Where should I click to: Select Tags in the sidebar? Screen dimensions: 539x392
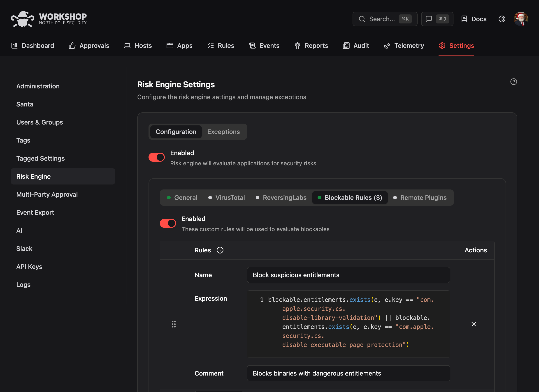click(63, 140)
